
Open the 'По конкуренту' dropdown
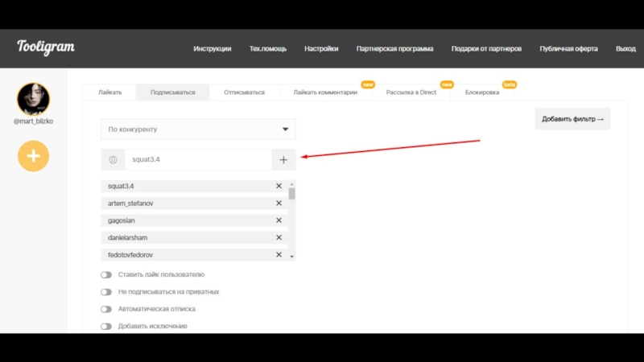point(198,130)
